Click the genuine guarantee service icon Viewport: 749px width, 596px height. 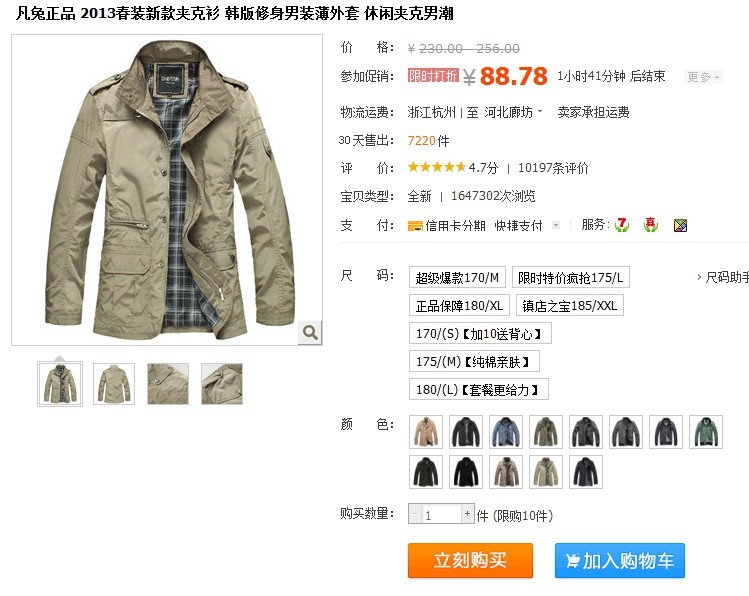coord(651,224)
